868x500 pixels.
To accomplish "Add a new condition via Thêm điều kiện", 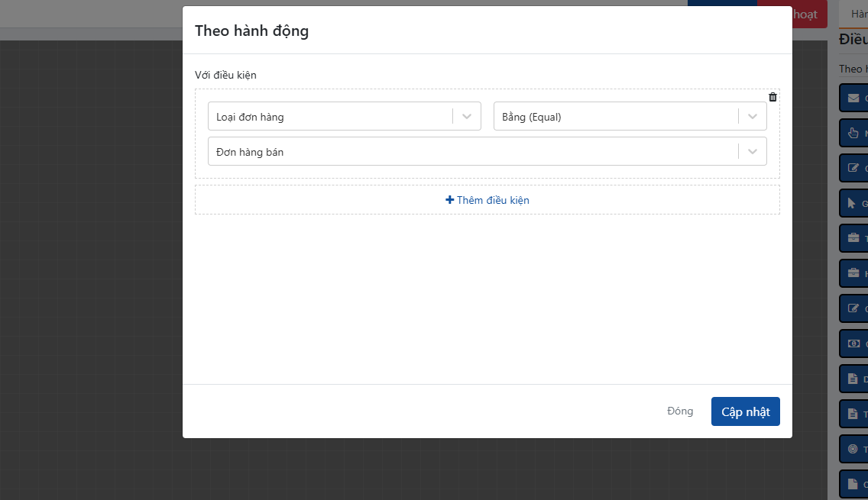I will tap(487, 200).
